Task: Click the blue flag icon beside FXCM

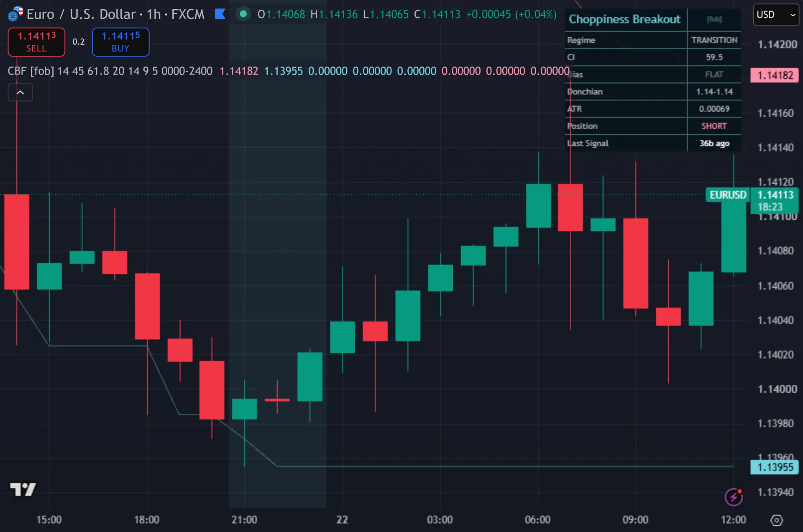Action: 220,14
